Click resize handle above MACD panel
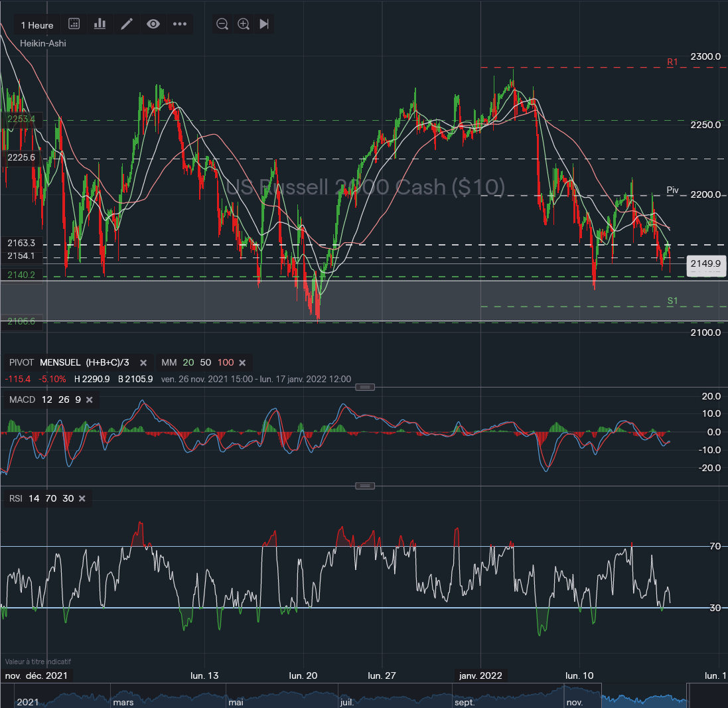The width and height of the screenshot is (728, 708). coord(364,387)
